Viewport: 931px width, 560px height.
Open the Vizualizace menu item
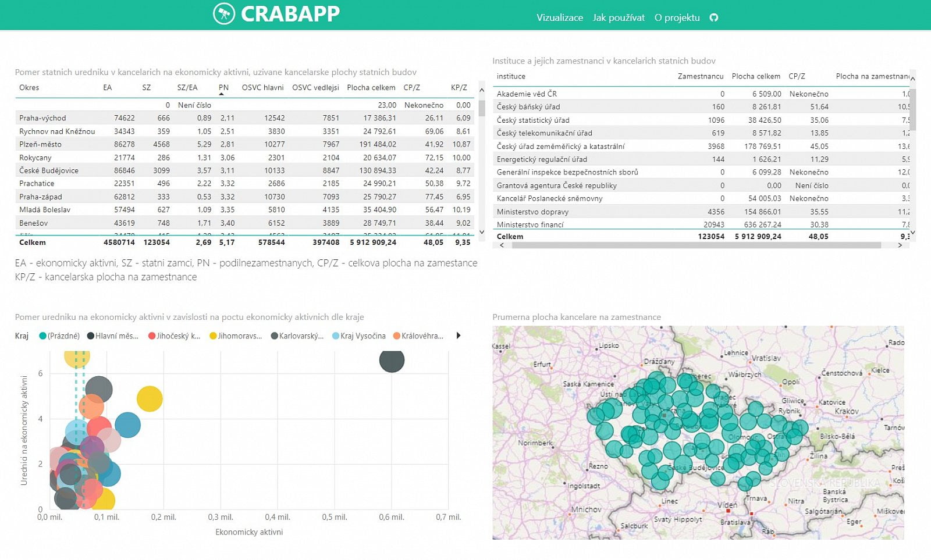coord(560,17)
